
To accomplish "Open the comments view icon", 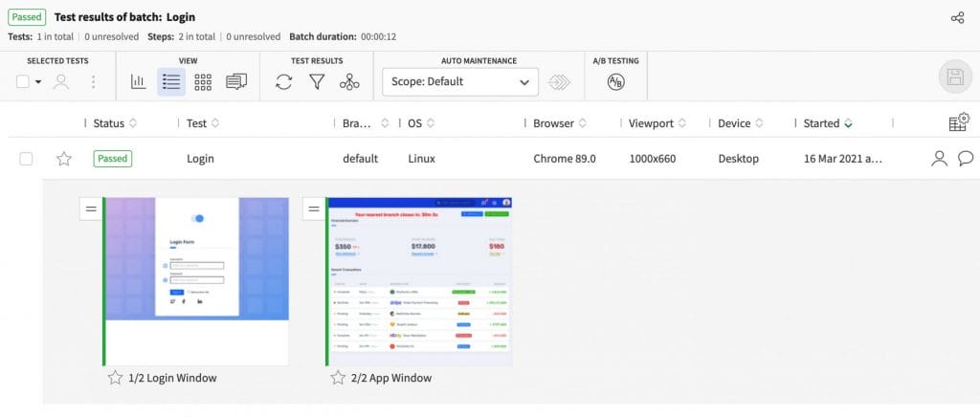I will [x=236, y=82].
